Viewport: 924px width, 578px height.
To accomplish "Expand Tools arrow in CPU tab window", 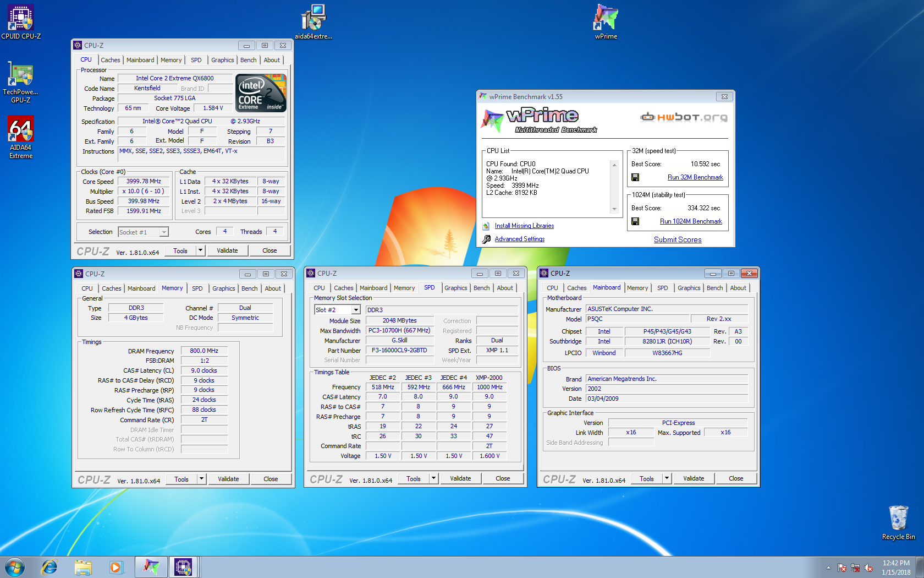I will (201, 250).
